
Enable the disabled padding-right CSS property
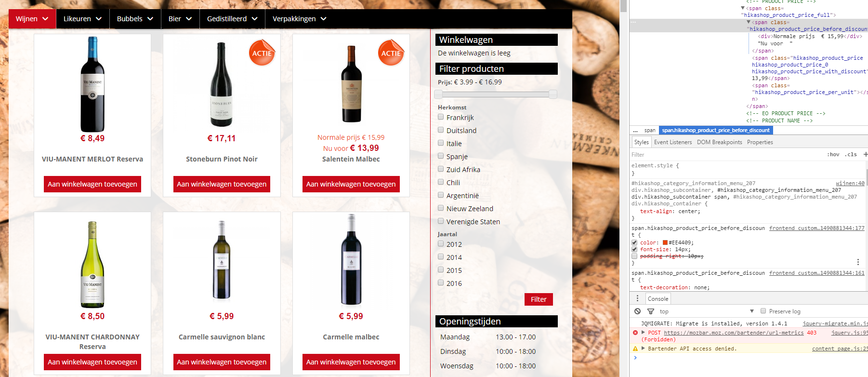(x=634, y=256)
